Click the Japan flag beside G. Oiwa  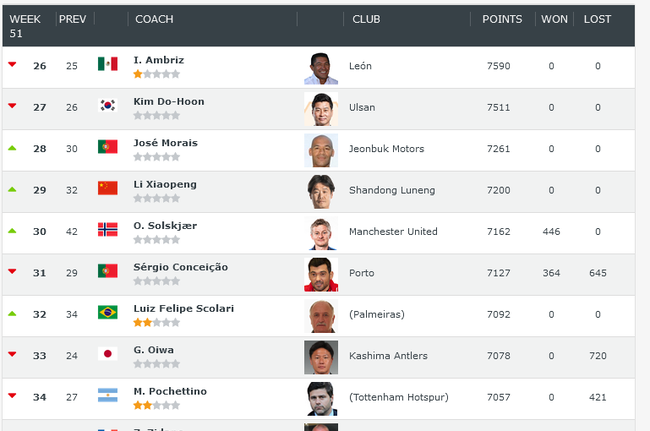point(107,354)
